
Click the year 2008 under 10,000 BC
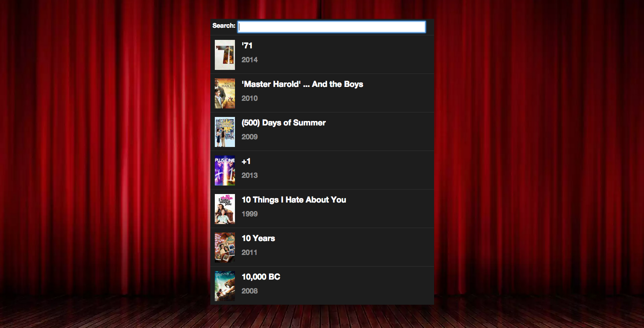[249, 291]
